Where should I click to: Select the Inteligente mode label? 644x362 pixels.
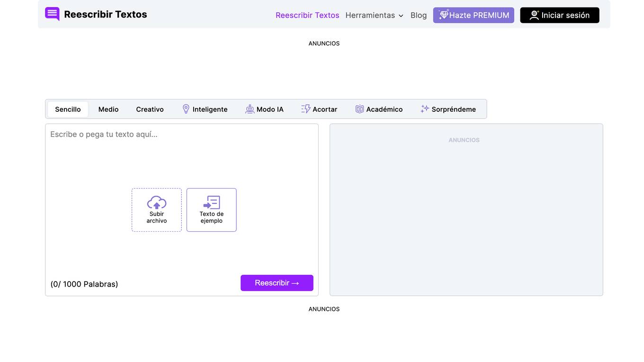tap(210, 109)
